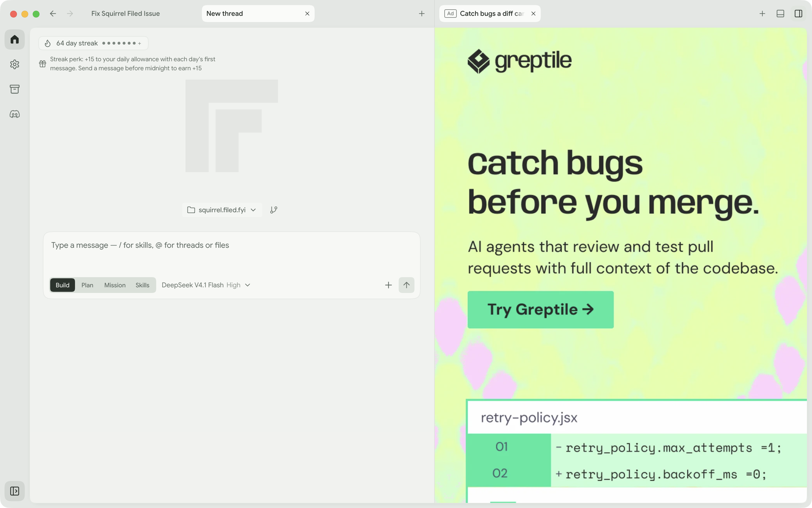The height and width of the screenshot is (508, 812).
Task: Select Mission mode
Action: 115,285
